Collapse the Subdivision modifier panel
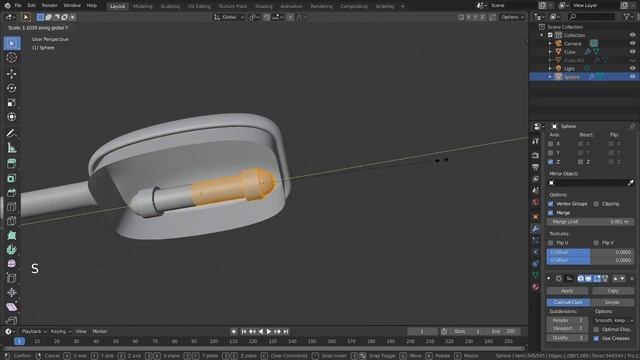640x360 pixels. [549, 278]
